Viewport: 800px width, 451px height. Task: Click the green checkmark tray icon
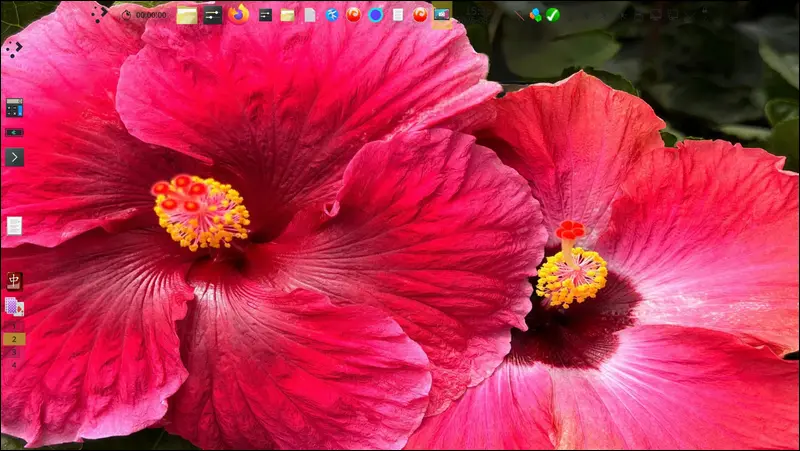tap(553, 15)
